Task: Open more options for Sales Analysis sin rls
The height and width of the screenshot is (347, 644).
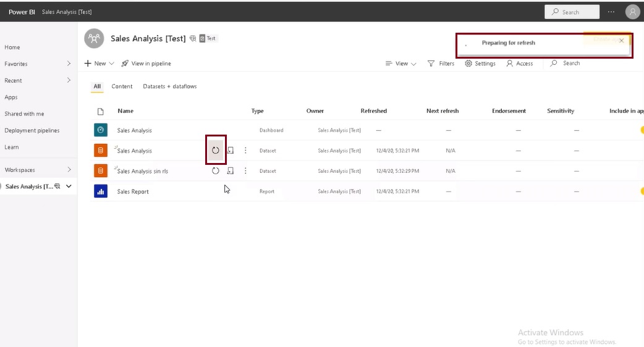Action: pyautogui.click(x=245, y=171)
